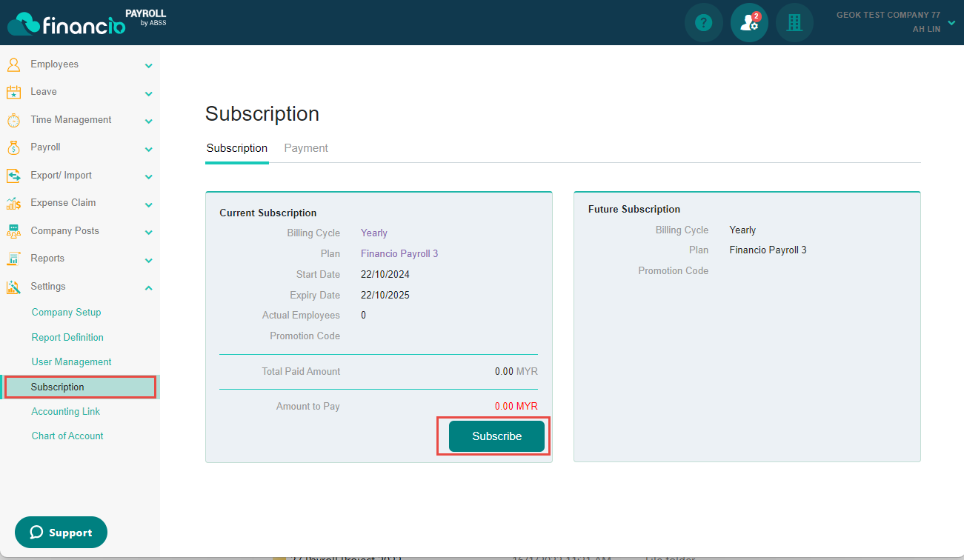Click the Financio Payroll logo
This screenshot has height=560, width=964.
[86, 23]
